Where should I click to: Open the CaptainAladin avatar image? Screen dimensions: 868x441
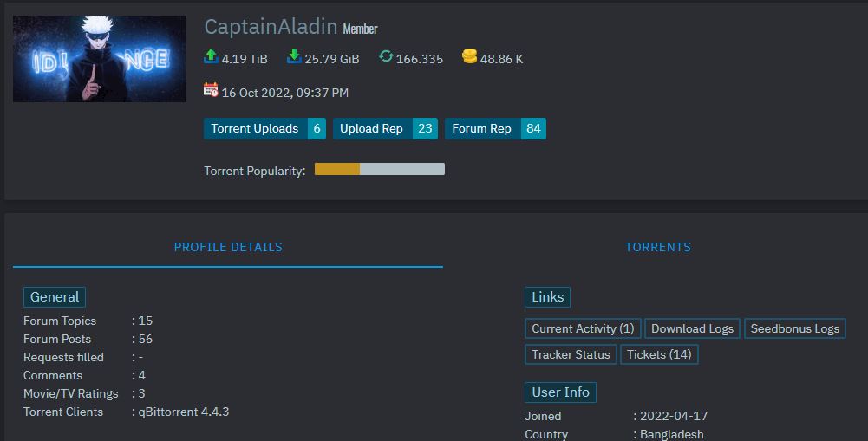[100, 59]
